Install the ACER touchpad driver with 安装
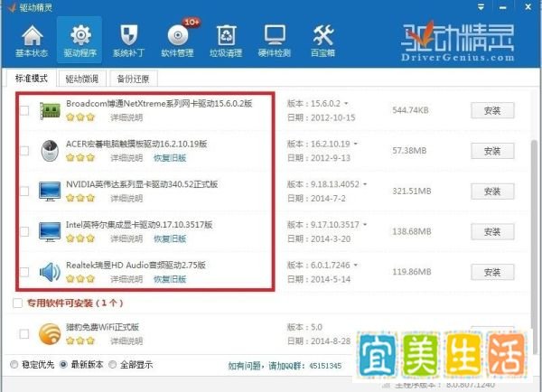542x392 pixels. pyautogui.click(x=492, y=151)
